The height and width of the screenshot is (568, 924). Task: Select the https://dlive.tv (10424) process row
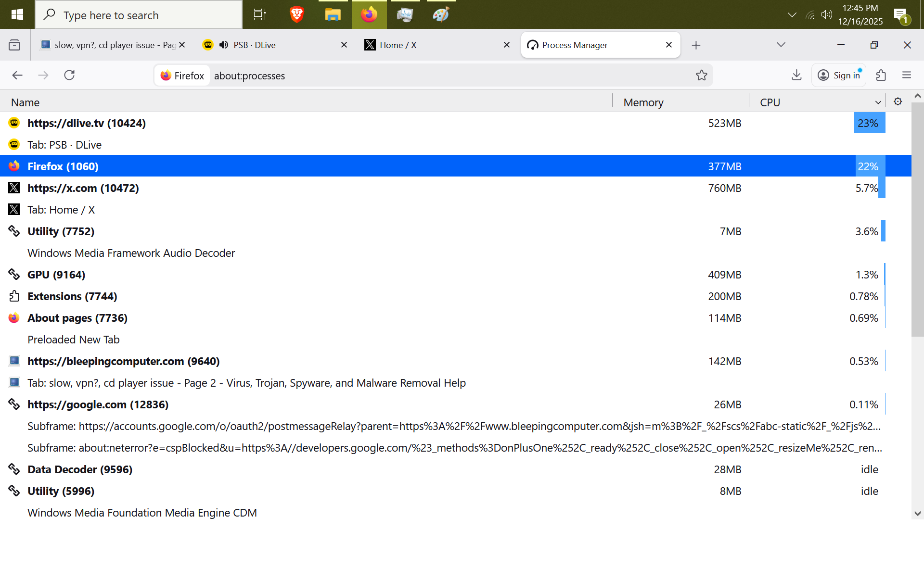pos(456,123)
